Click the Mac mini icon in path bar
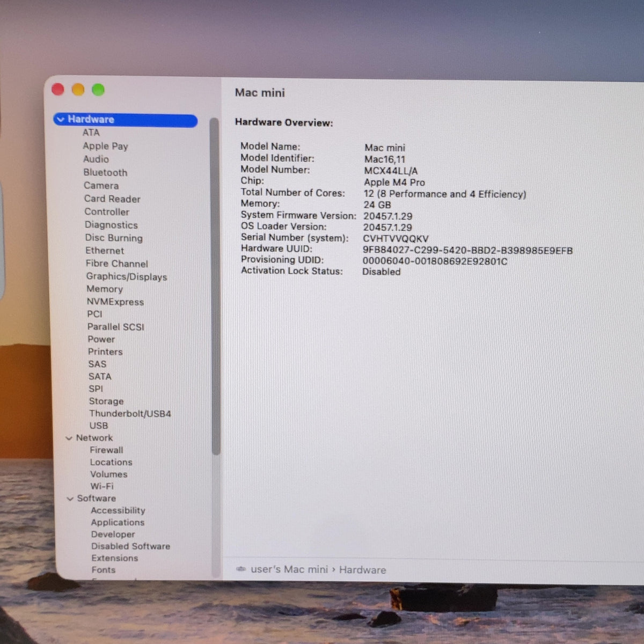This screenshot has width=644, height=644. [x=241, y=569]
